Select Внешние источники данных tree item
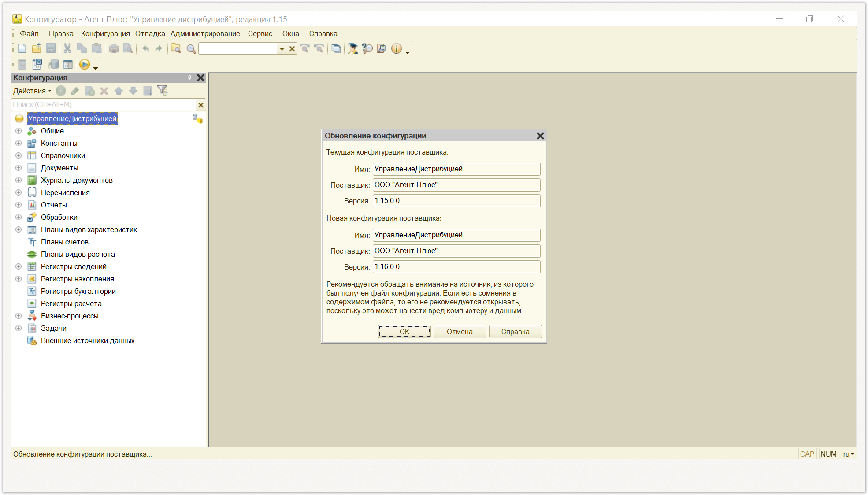The height and width of the screenshot is (495, 868). tap(88, 340)
